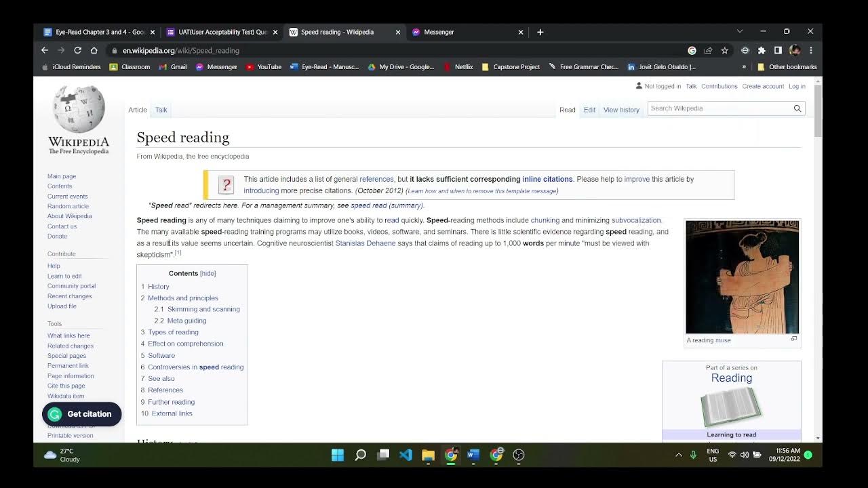Open the Log in link
This screenshot has height=488, width=868.
(797, 86)
